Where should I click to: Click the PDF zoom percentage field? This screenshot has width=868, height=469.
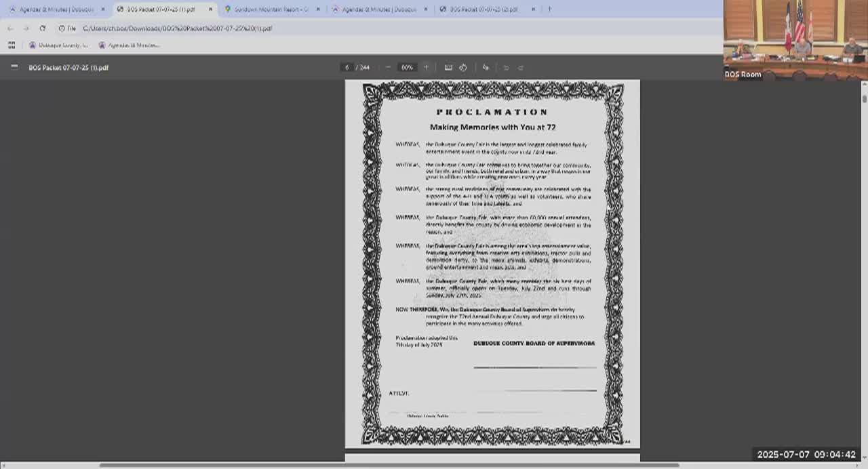coord(407,67)
